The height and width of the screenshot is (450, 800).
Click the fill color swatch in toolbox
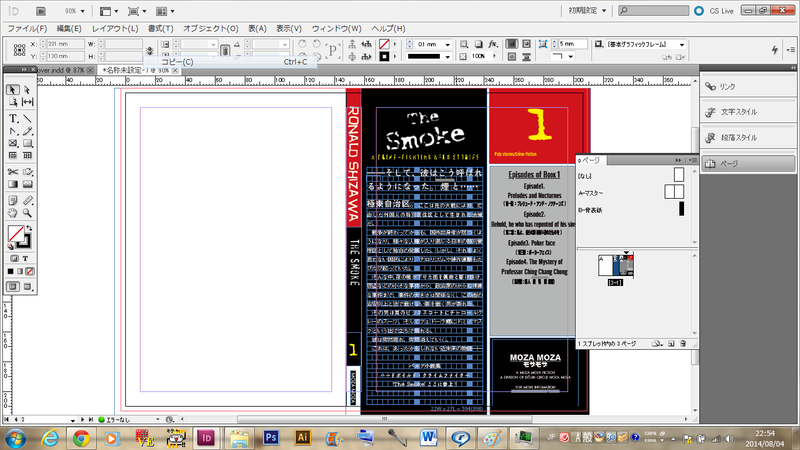click(x=16, y=234)
